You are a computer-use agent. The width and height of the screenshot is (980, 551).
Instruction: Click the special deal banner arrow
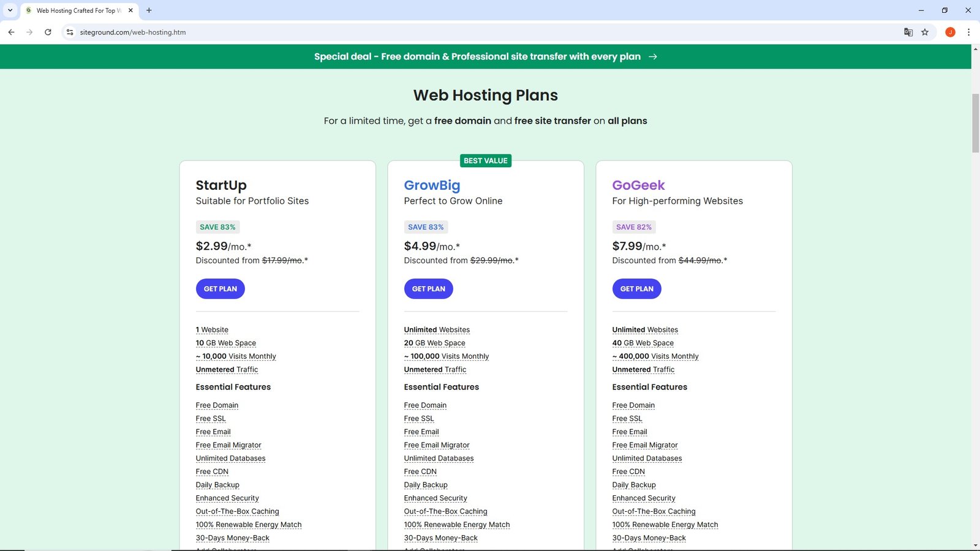click(x=653, y=56)
